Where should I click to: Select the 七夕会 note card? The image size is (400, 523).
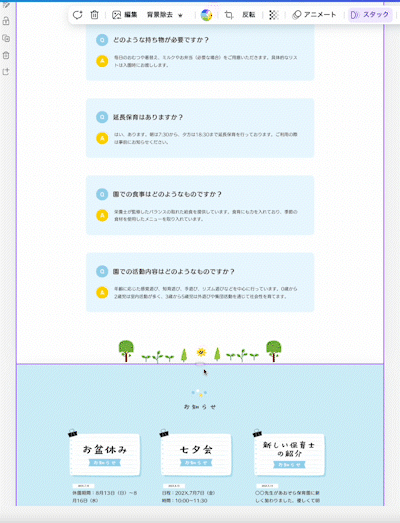pyautogui.click(x=196, y=454)
